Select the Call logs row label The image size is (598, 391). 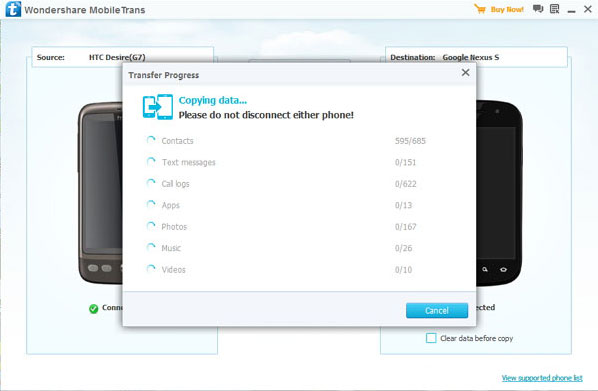(x=175, y=184)
